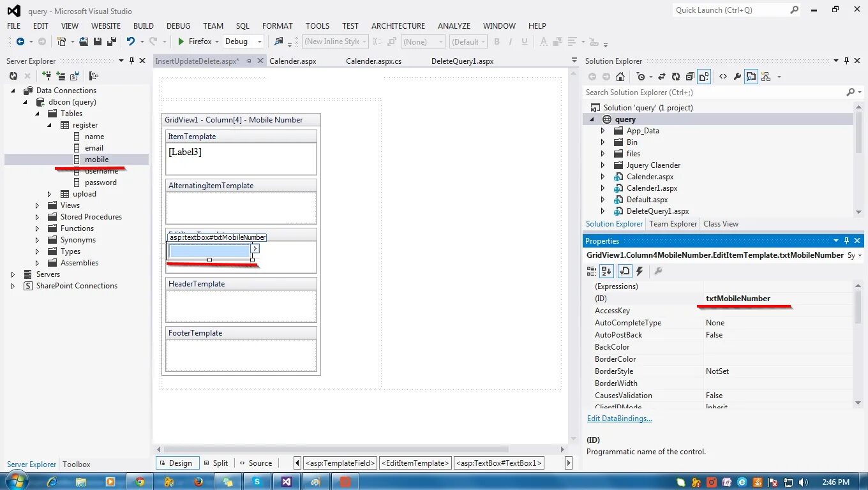
Task: Open the WEBSITE menu
Action: point(106,26)
